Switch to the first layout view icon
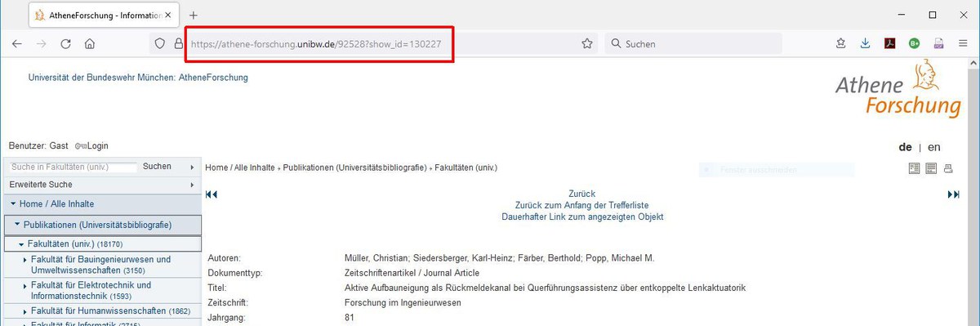Screen dimensions: 980x326 click(914, 169)
